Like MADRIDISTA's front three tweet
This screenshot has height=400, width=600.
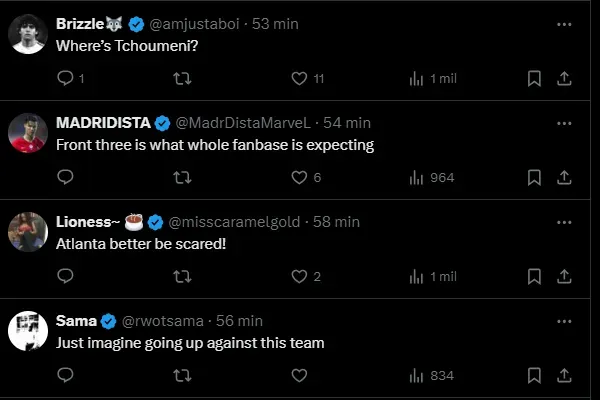(298, 177)
